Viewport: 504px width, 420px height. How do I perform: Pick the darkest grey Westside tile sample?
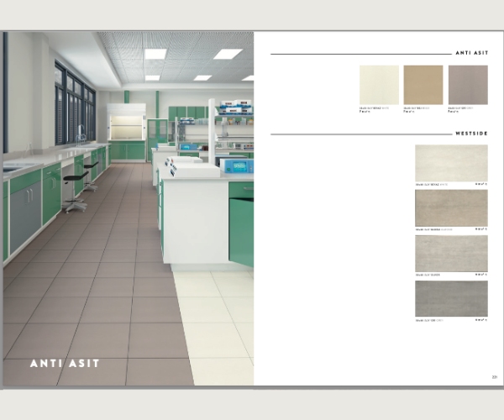(x=451, y=298)
